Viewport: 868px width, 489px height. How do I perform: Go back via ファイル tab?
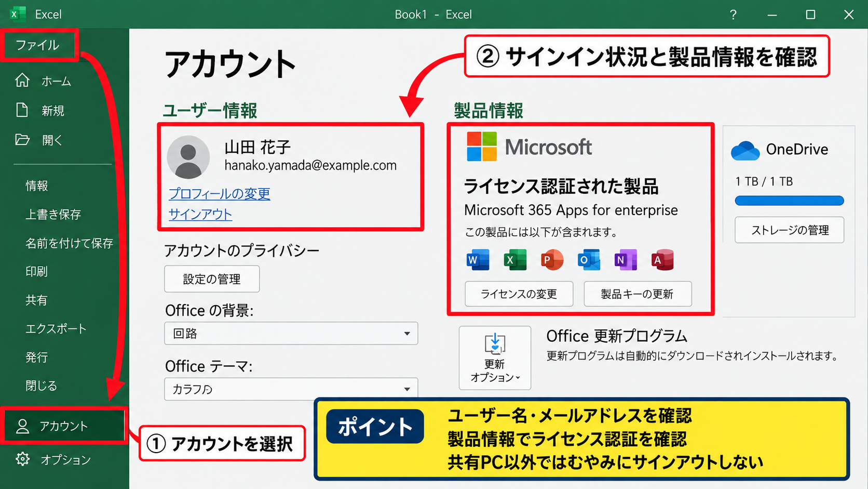37,45
